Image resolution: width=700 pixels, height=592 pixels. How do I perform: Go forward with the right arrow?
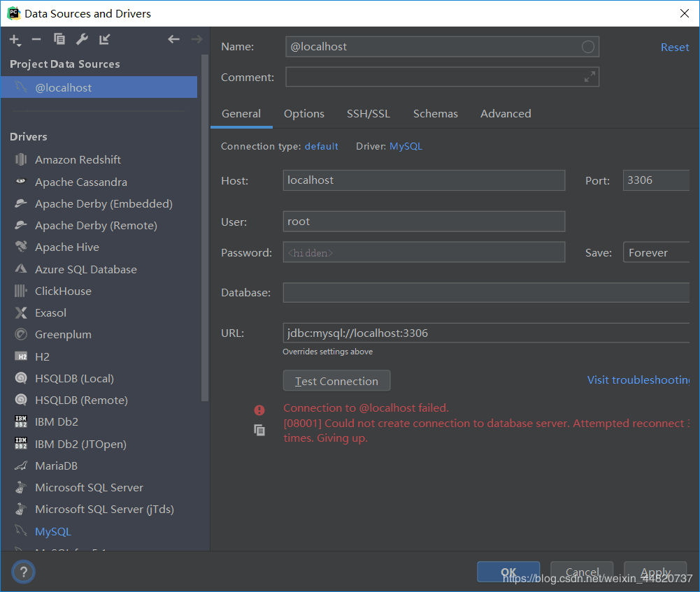pos(197,39)
